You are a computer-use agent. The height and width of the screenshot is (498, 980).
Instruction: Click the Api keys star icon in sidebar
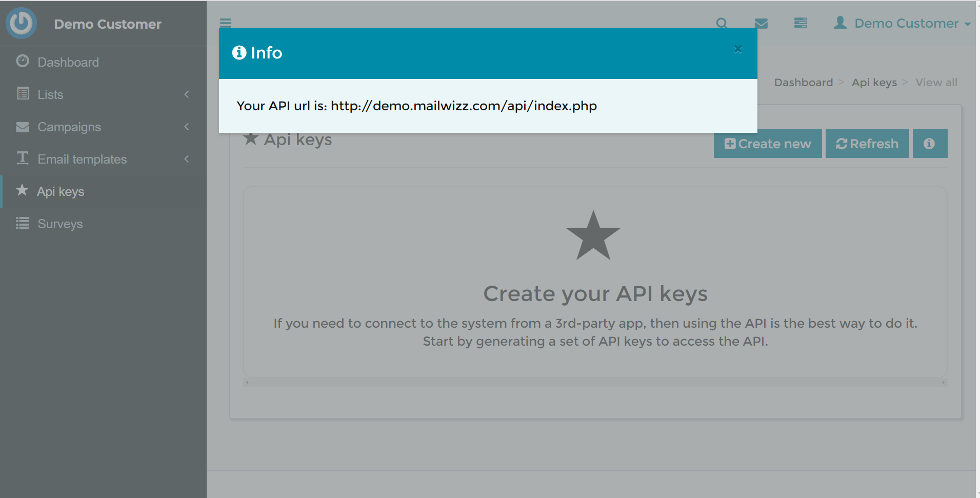(22, 190)
